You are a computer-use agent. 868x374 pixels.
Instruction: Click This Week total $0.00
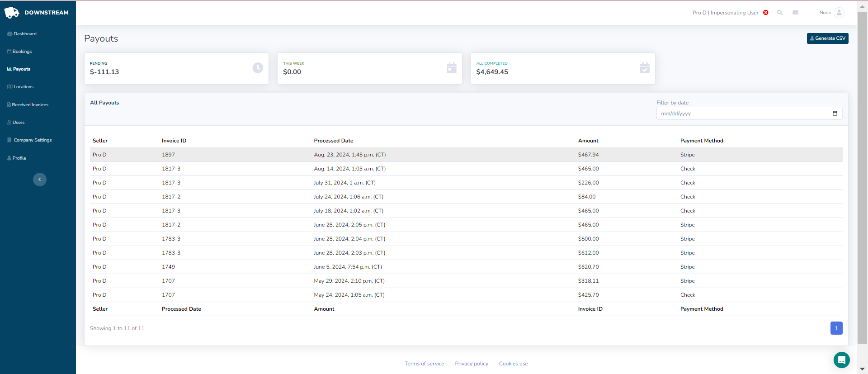coord(292,72)
